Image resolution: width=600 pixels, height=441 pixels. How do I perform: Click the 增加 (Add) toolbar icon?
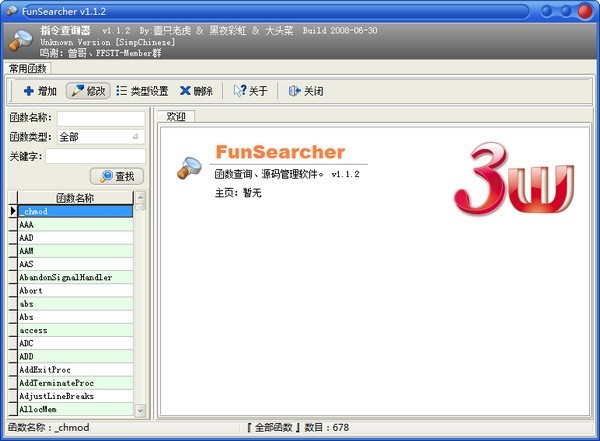point(28,91)
